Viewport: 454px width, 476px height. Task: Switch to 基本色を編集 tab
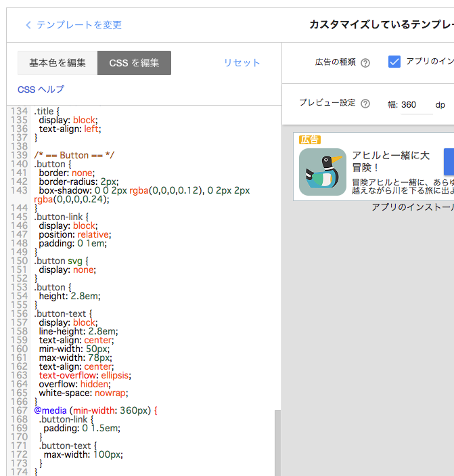(58, 63)
